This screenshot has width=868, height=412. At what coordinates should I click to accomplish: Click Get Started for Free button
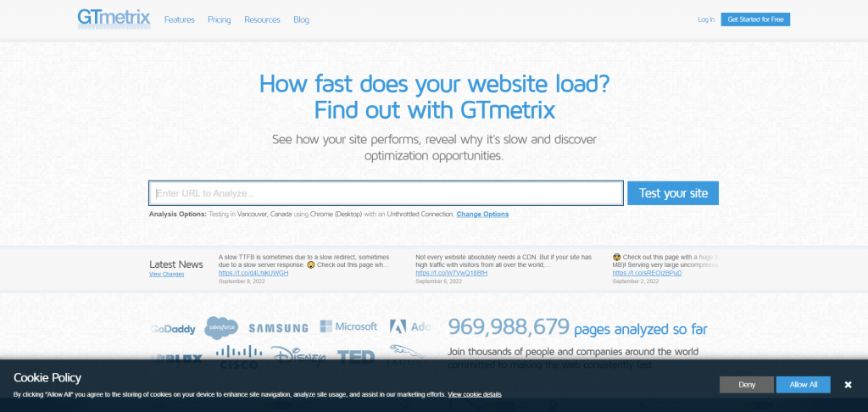click(x=755, y=19)
